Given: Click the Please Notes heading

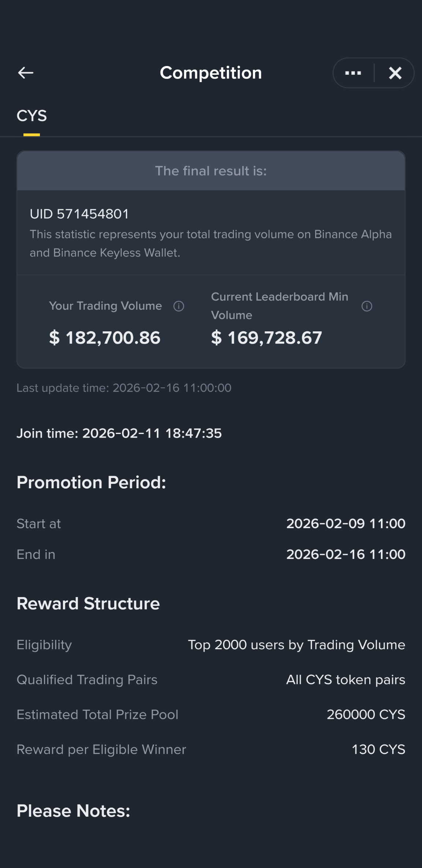Looking at the screenshot, I should [x=73, y=811].
